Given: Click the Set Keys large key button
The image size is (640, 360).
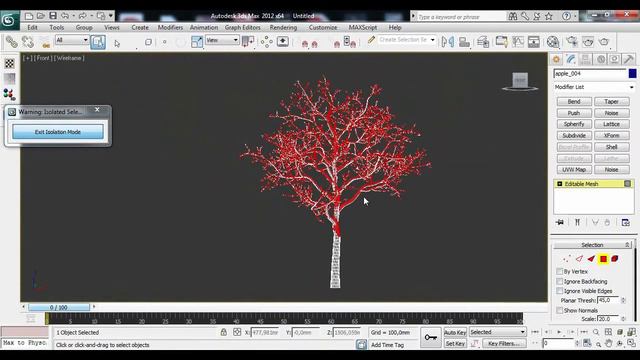Looking at the screenshot, I should [431, 338].
